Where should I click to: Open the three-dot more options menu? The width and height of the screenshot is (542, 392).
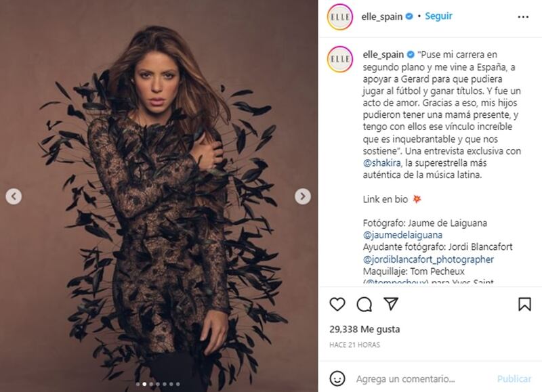(x=523, y=17)
